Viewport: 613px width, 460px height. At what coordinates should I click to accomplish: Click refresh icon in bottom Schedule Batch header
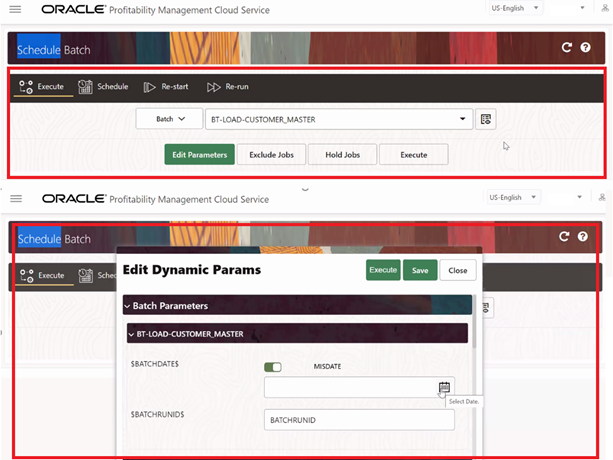(564, 236)
